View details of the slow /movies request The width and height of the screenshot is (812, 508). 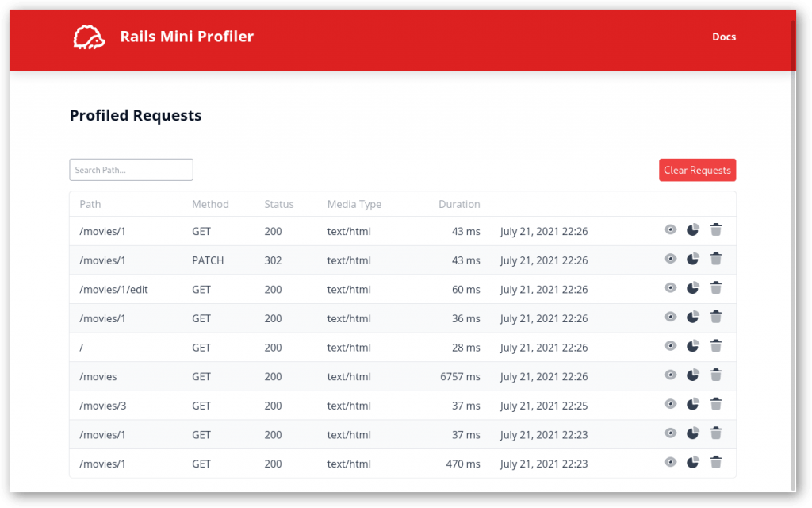[670, 375]
